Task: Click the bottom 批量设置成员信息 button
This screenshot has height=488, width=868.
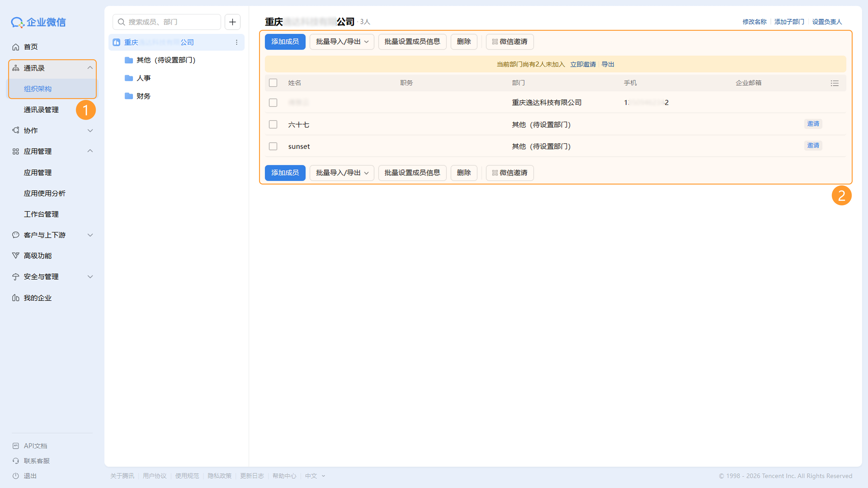Action: tap(412, 173)
